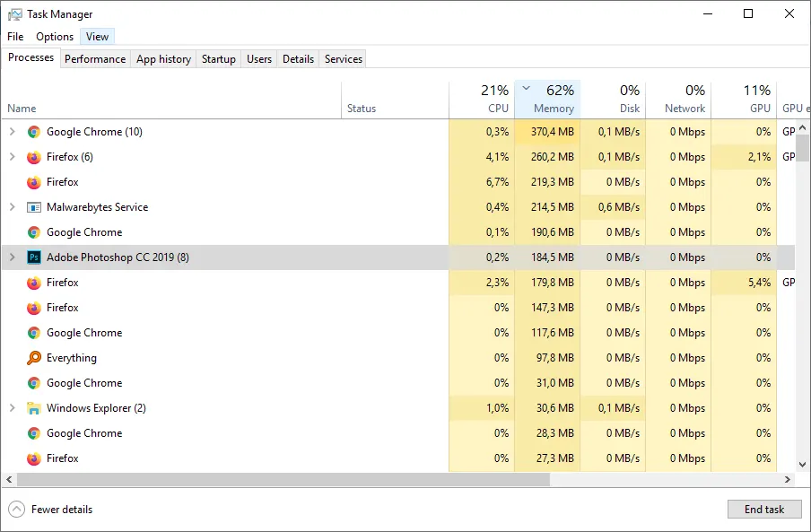Click the 30,6 MB memory value
The width and height of the screenshot is (811, 532).
click(x=555, y=408)
